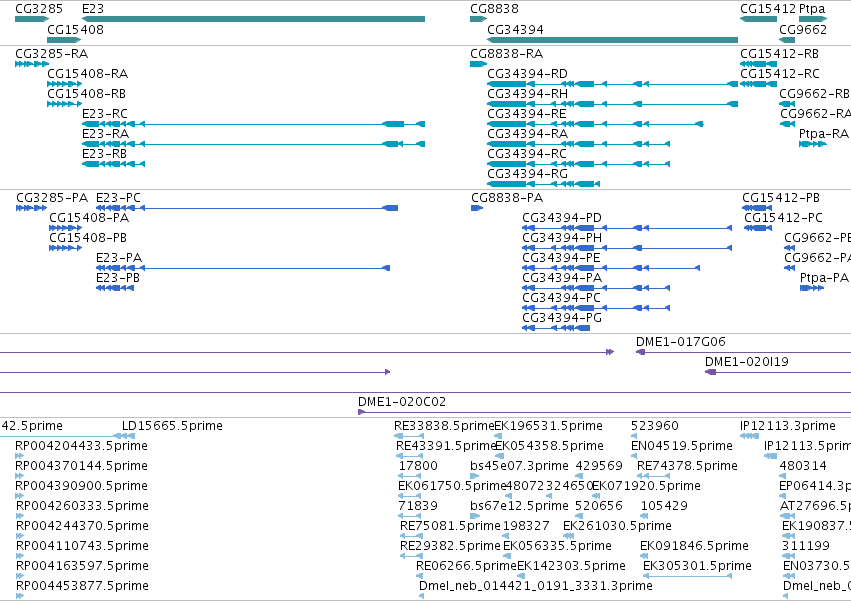Click transcript E23-RB label
Screen dimensions: 851x601
pyautogui.click(x=104, y=154)
